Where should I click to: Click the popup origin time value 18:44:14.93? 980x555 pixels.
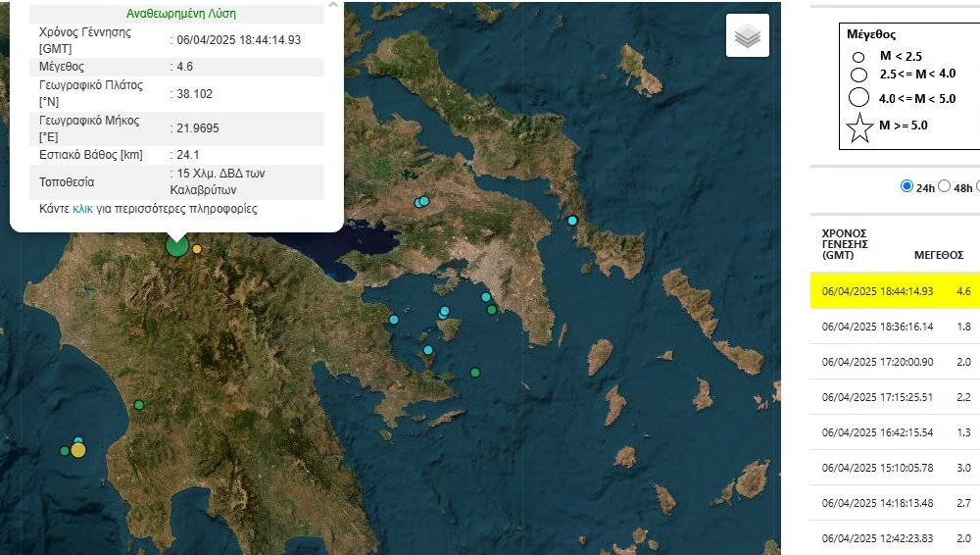(239, 40)
